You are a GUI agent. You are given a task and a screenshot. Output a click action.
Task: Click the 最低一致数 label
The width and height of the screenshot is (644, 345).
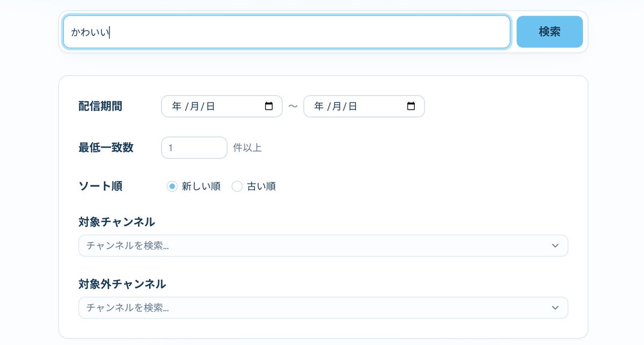(x=106, y=148)
